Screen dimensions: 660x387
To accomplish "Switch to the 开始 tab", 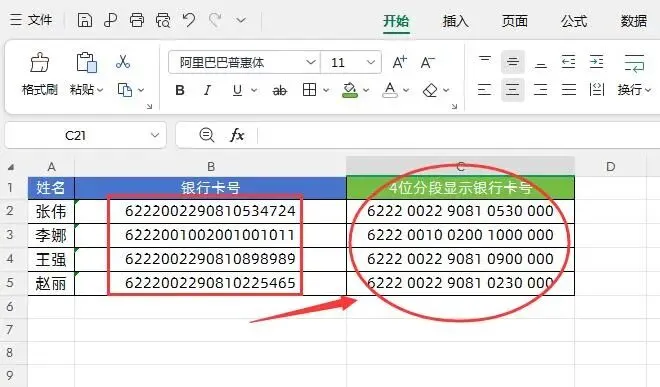I will click(396, 21).
